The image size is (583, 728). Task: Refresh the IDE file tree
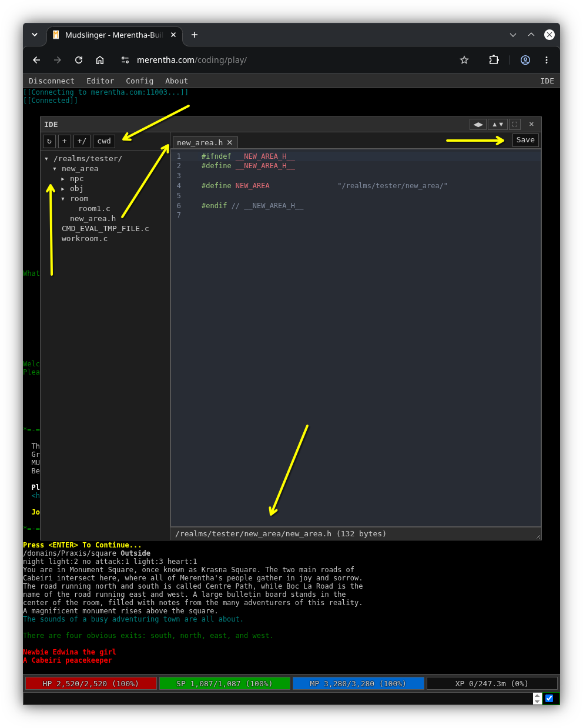click(x=49, y=141)
